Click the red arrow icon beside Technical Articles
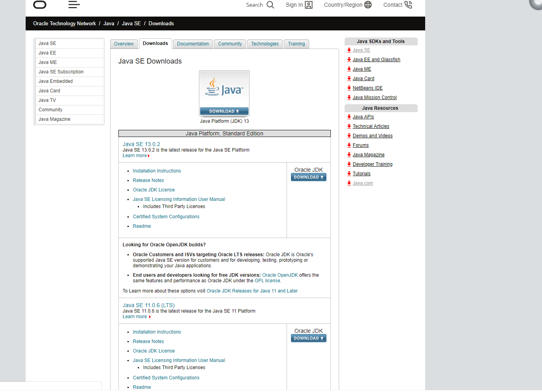Screen dimensions: 542x392 [x=349, y=126]
